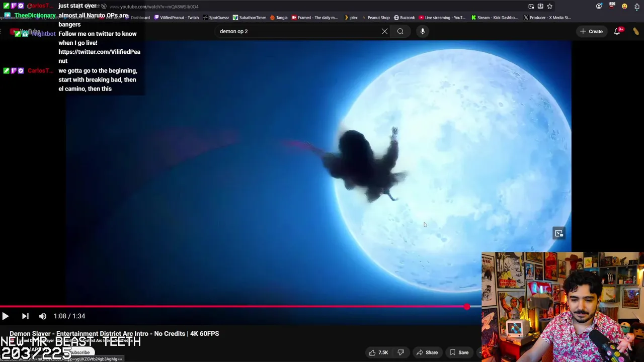Click the emoji extension icon in the browser toolbar

(624, 6)
